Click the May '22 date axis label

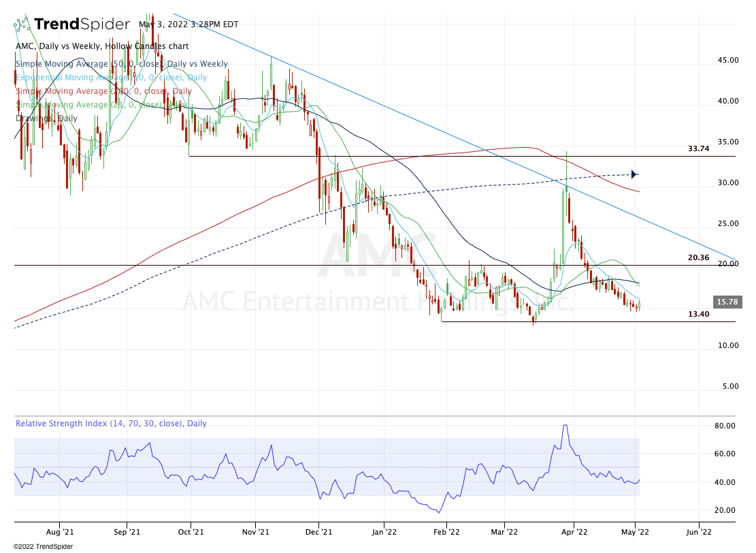click(x=635, y=532)
